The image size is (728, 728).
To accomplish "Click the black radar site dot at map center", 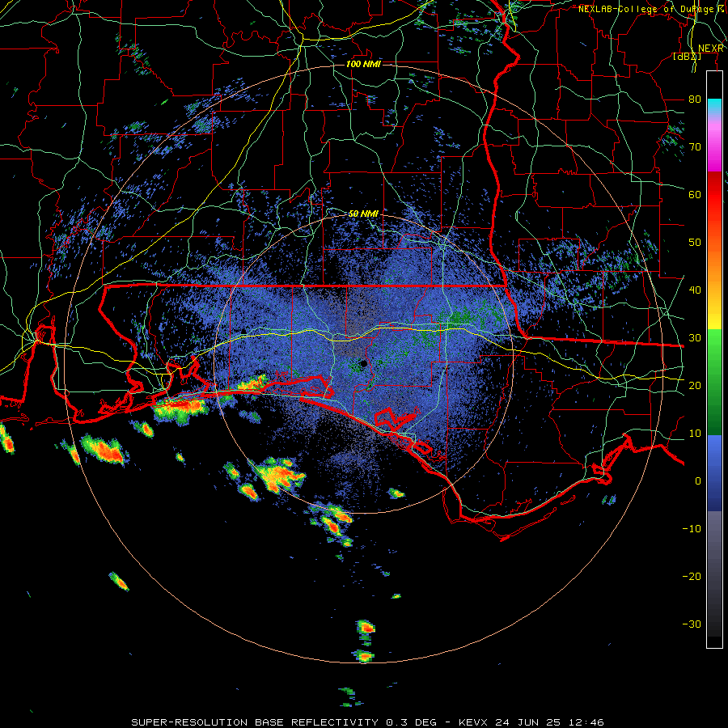I will [x=363, y=363].
